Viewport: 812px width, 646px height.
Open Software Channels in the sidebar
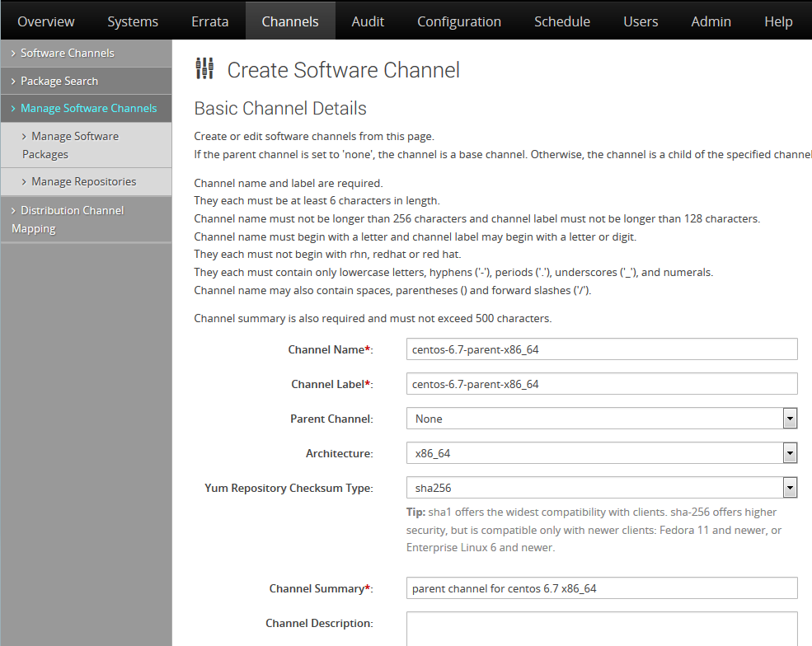point(86,54)
